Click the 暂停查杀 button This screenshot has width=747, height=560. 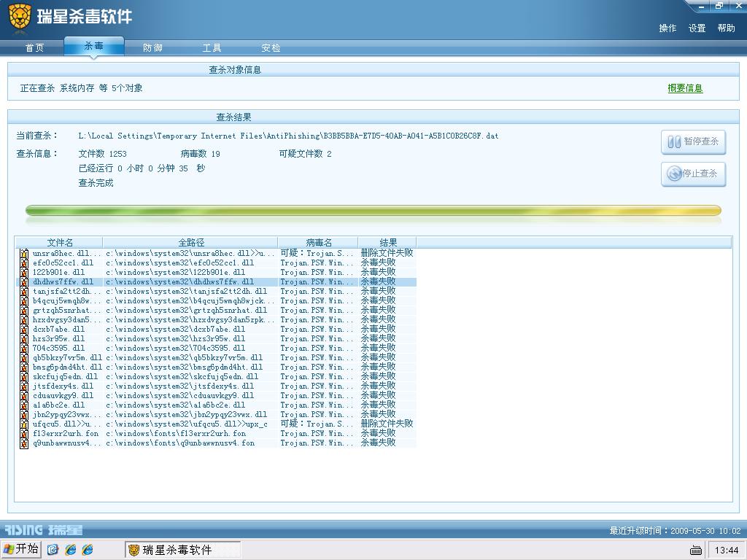[x=693, y=142]
